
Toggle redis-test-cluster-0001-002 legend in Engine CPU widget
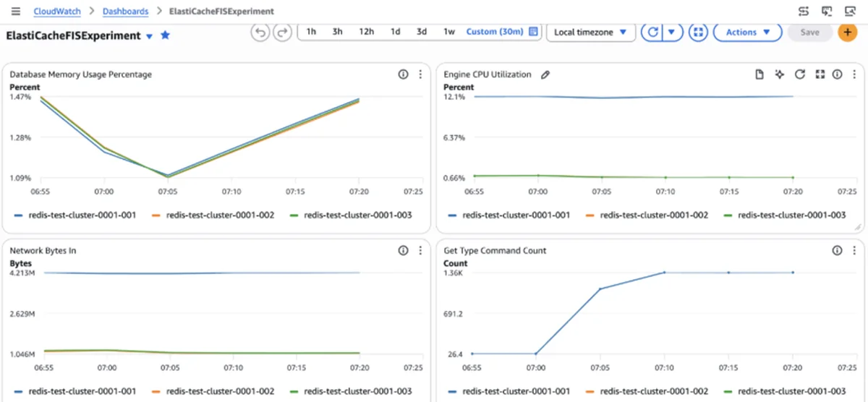pos(647,215)
